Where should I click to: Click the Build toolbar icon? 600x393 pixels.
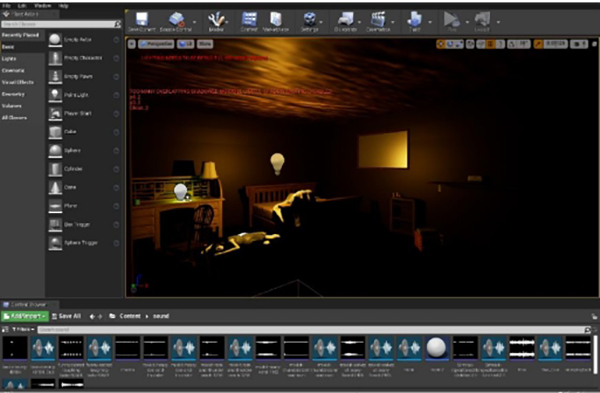tap(414, 19)
